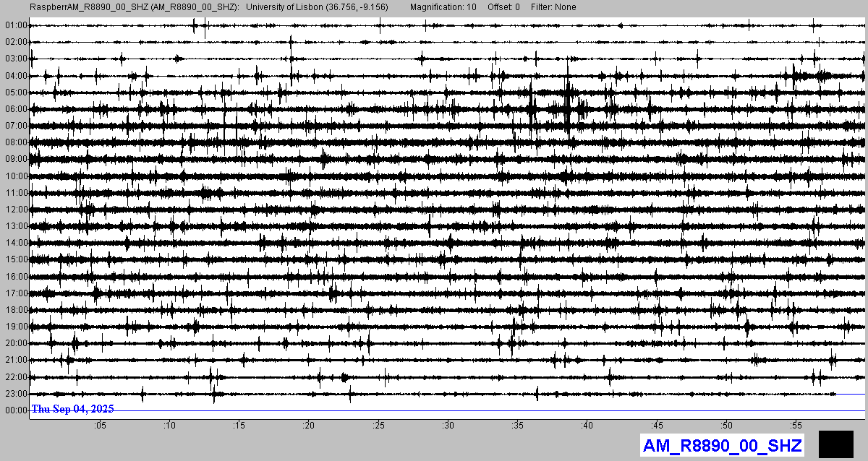Click the 17:00 hour trace label
This screenshot has height=461, width=868.
pyautogui.click(x=15, y=293)
